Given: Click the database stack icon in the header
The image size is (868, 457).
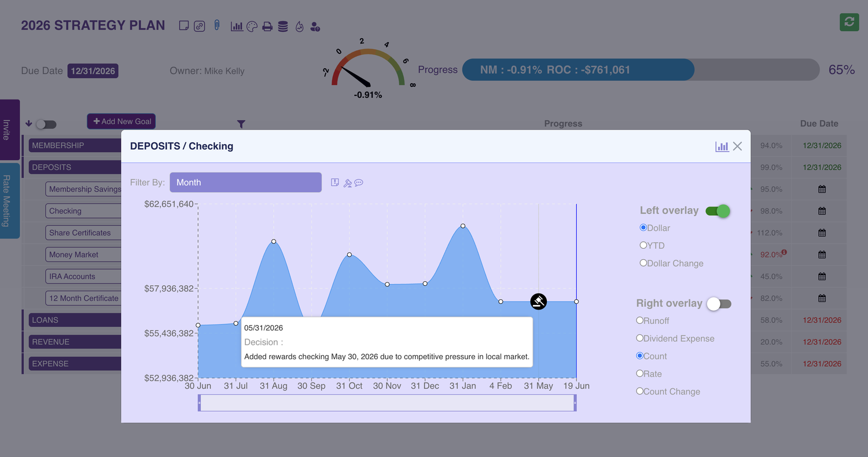Looking at the screenshot, I should 283,27.
